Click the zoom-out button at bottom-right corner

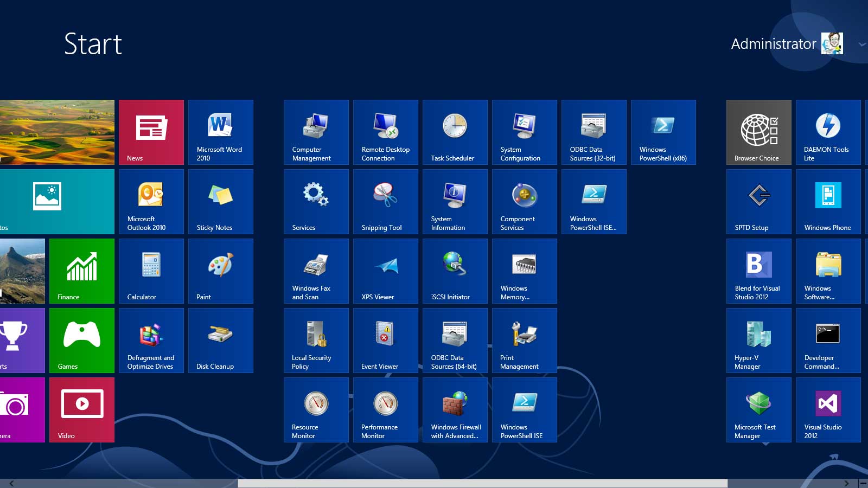[x=863, y=483]
